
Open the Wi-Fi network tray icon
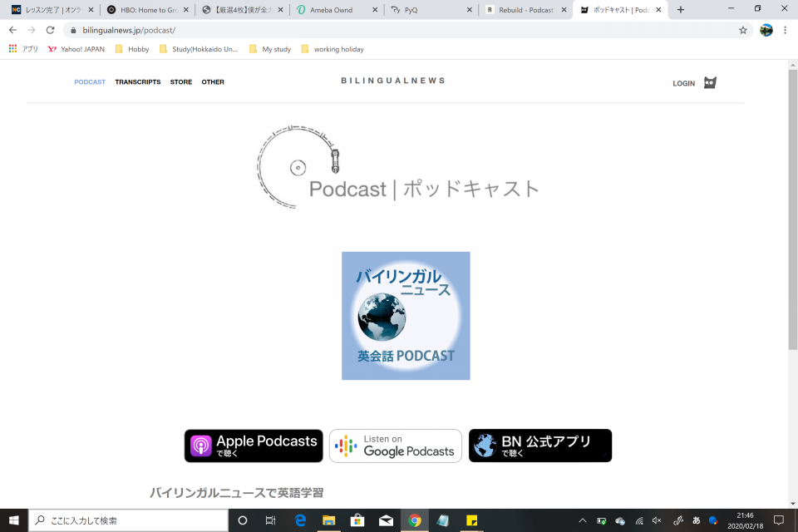(x=639, y=520)
